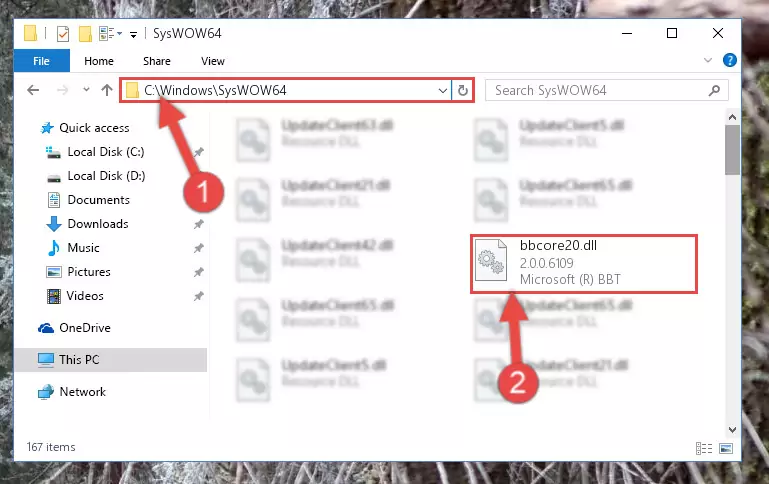
Task: Switch to details view layout icon
Action: [704, 448]
